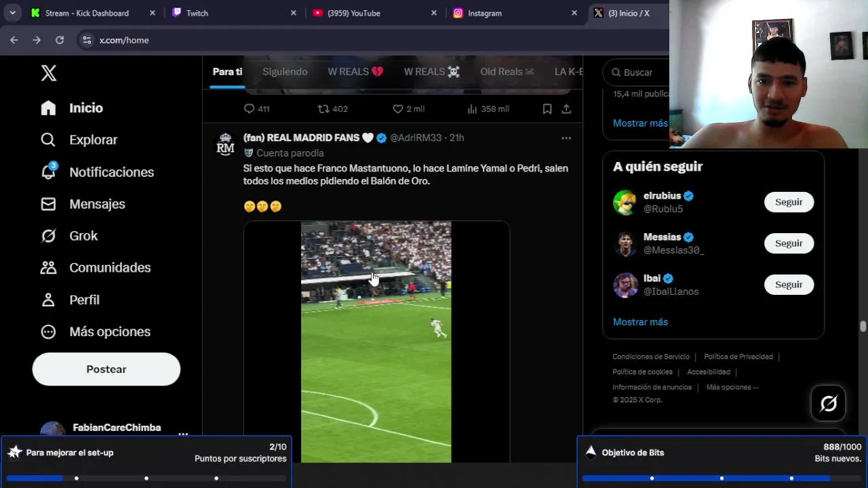The image size is (868, 488).
Task: Switch to Instagram browser tab
Action: (515, 13)
